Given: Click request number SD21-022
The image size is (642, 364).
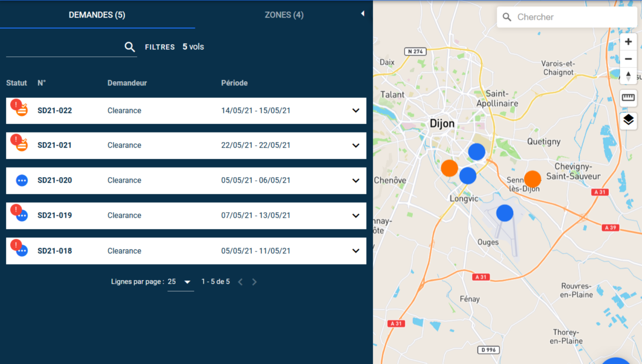Looking at the screenshot, I should [55, 110].
